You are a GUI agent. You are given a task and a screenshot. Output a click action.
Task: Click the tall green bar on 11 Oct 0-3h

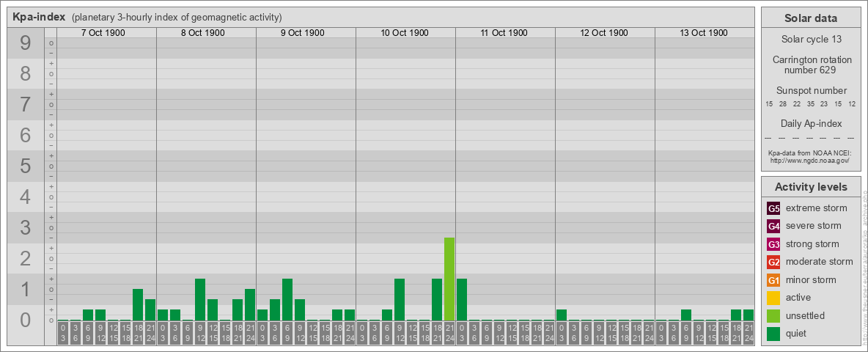(462, 299)
